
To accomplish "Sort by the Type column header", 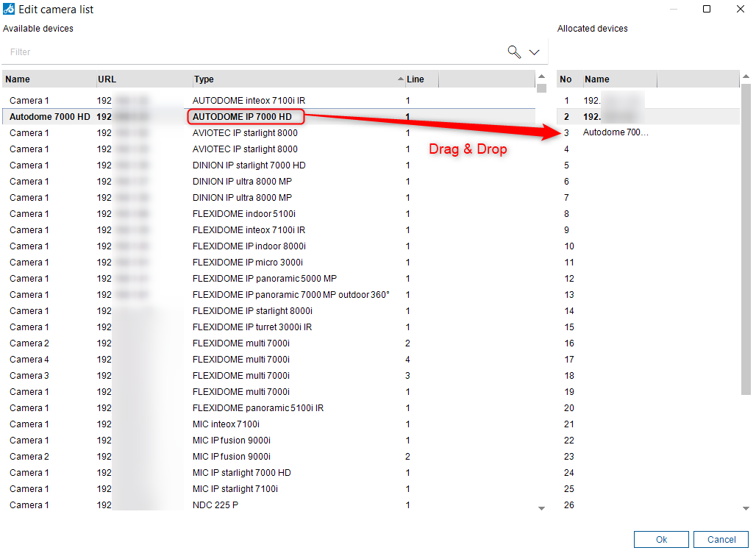I will pos(298,79).
